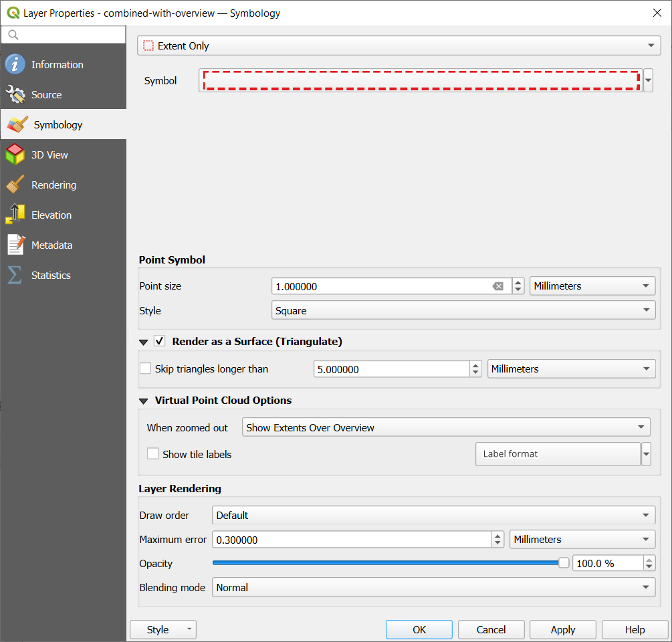Enable Show tile labels checkbox
Screen dimensions: 672x642
[x=153, y=454]
